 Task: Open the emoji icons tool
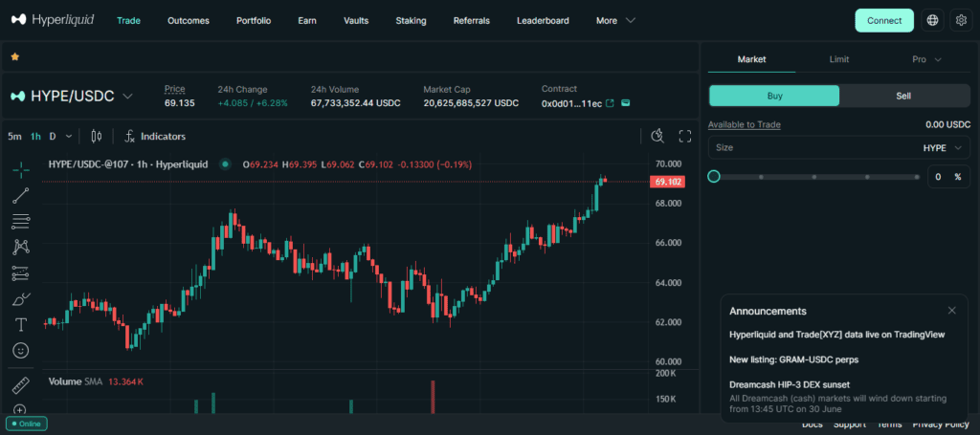coord(21,351)
